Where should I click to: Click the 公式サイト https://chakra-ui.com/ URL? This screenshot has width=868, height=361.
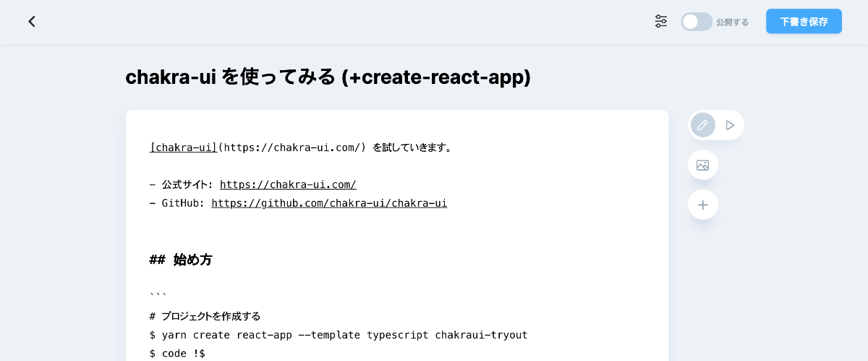point(288,184)
